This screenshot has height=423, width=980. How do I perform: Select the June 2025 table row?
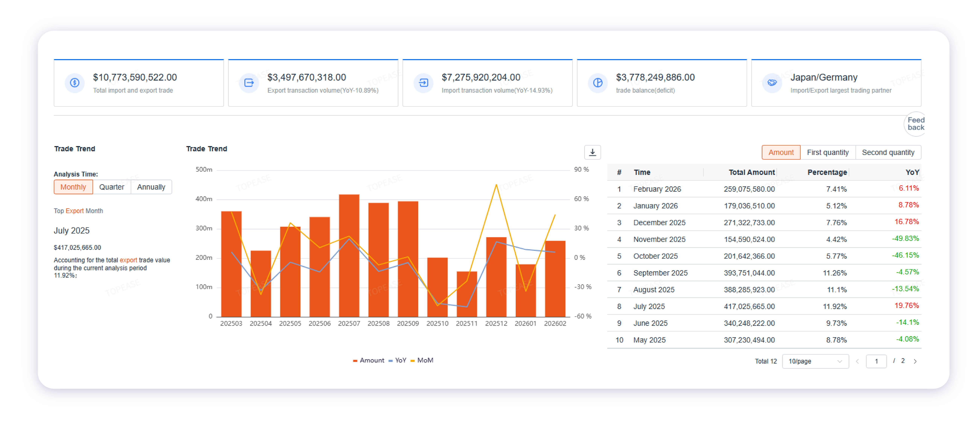[764, 323]
